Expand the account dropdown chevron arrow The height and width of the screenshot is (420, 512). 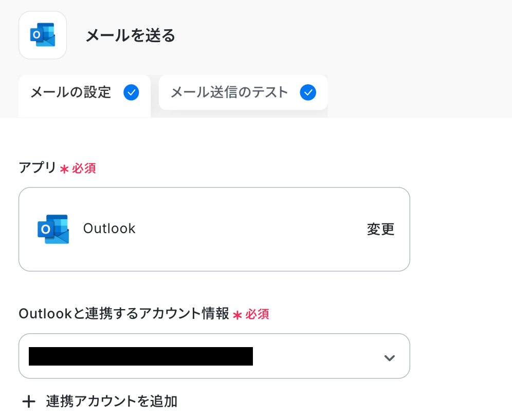point(389,358)
